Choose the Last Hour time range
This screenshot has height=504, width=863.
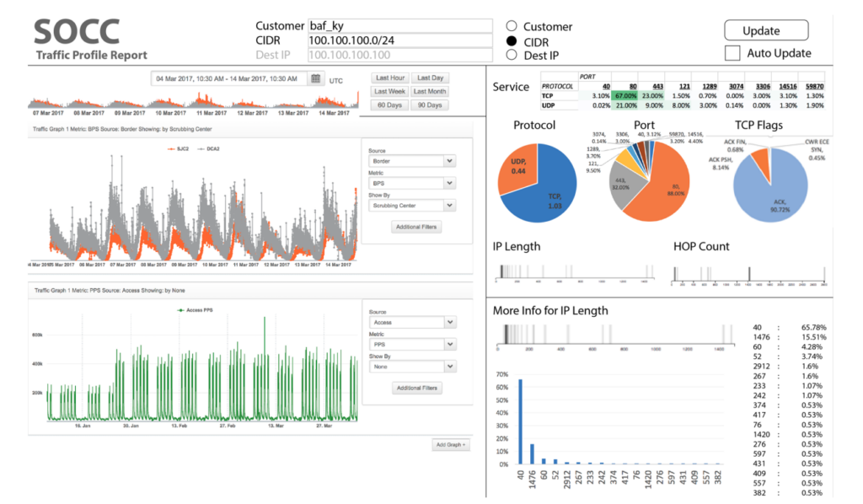389,78
